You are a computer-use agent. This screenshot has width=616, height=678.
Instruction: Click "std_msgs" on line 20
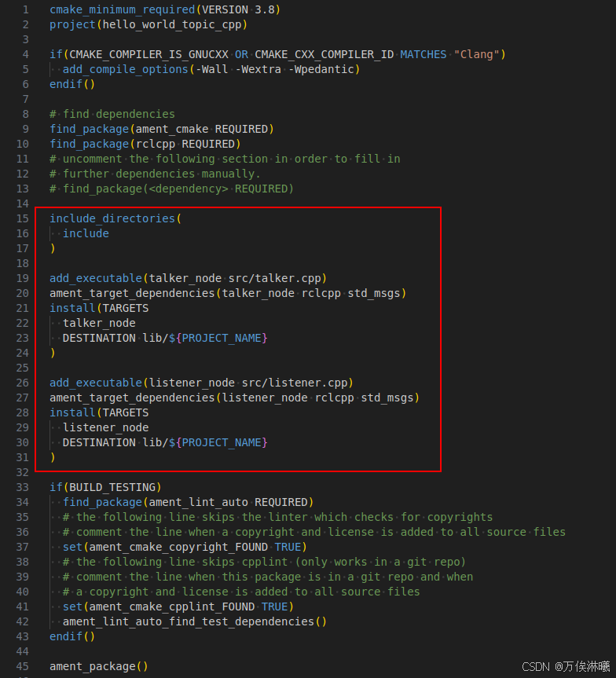(374, 293)
